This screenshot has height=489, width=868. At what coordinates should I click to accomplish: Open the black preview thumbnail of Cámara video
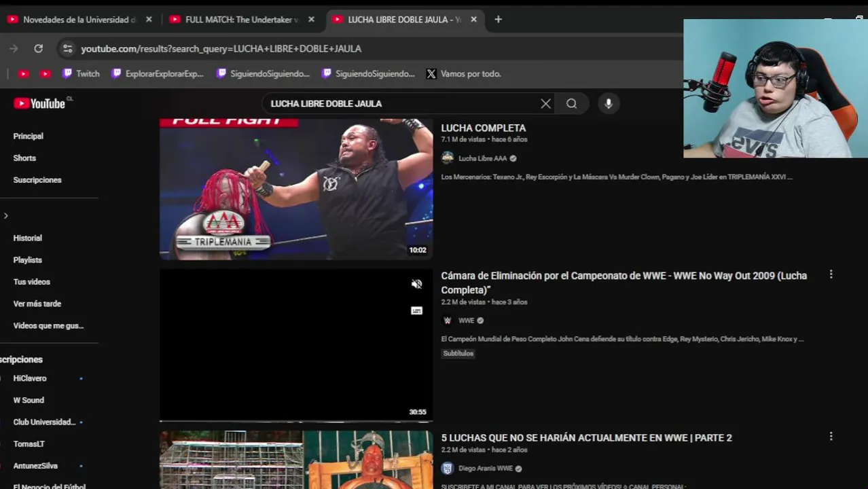pos(296,344)
